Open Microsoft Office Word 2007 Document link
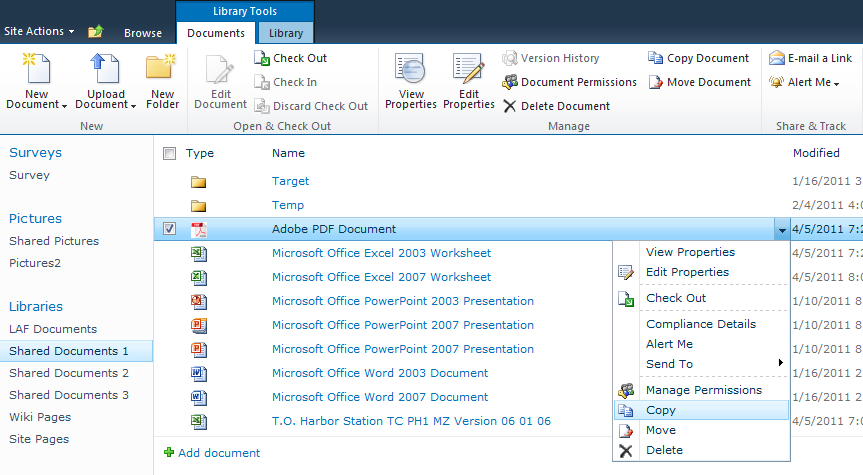863x475 pixels. [380, 397]
